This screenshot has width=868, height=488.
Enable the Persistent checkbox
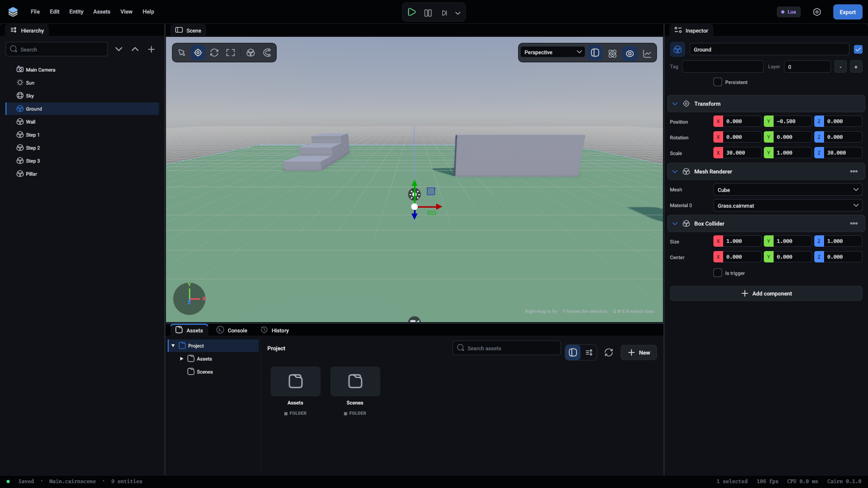click(x=718, y=82)
